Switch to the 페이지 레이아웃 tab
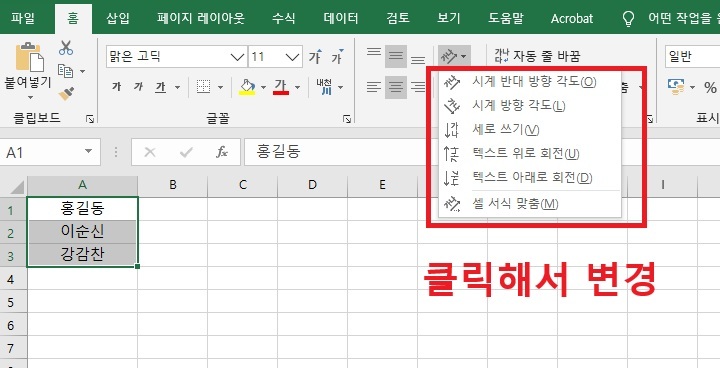 click(201, 18)
